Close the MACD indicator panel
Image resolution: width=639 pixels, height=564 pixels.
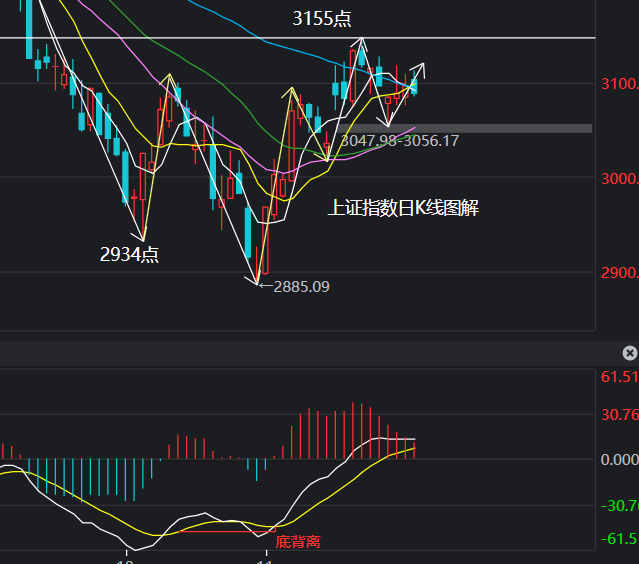tap(630, 353)
